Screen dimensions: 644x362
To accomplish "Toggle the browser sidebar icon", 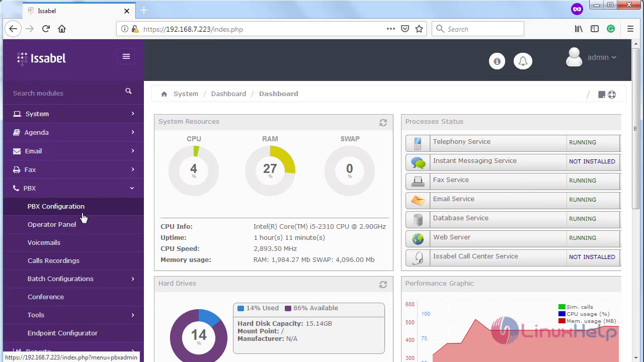I will point(595,29).
